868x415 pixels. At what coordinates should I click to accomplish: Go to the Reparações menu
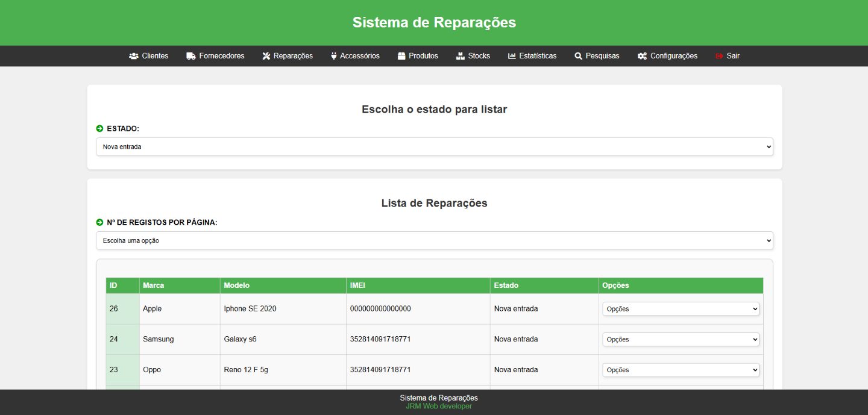pos(288,56)
